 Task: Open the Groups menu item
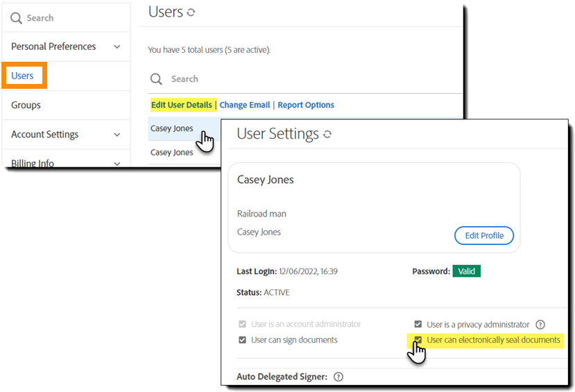pos(26,105)
